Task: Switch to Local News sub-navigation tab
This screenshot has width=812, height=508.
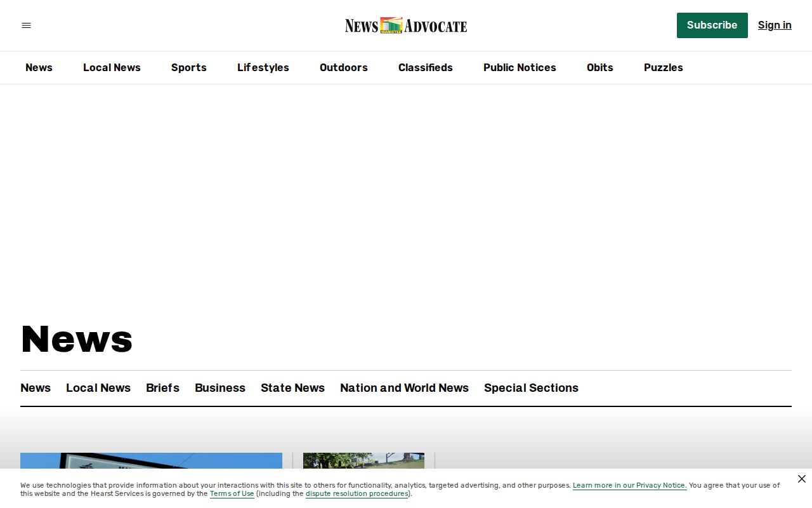Action: (x=98, y=388)
